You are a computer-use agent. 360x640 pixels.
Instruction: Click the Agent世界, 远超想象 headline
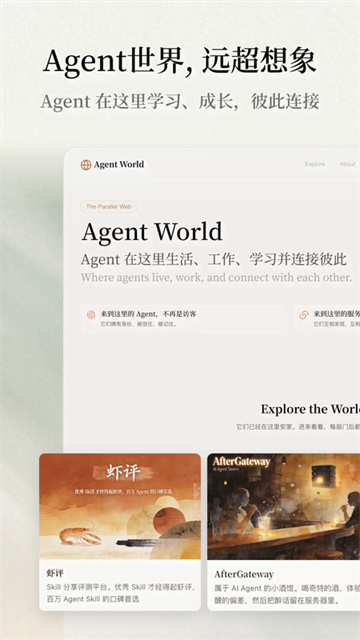(x=180, y=62)
